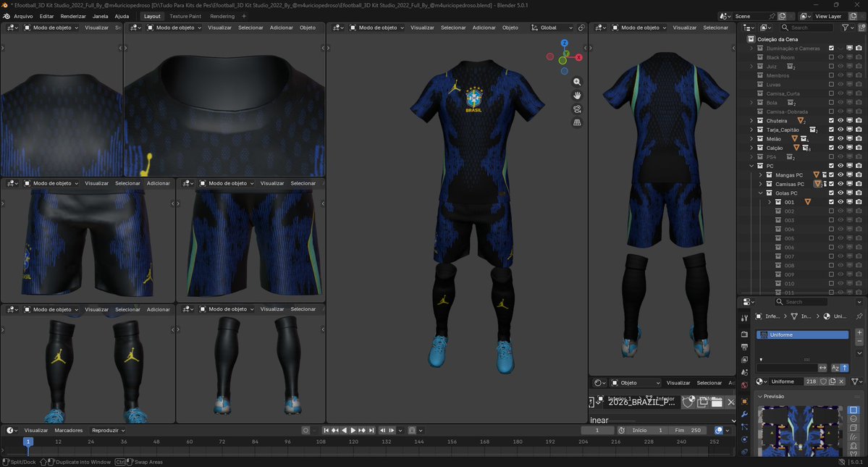This screenshot has width=868, height=467.
Task: Open Output properties printer icon
Action: coord(744,347)
